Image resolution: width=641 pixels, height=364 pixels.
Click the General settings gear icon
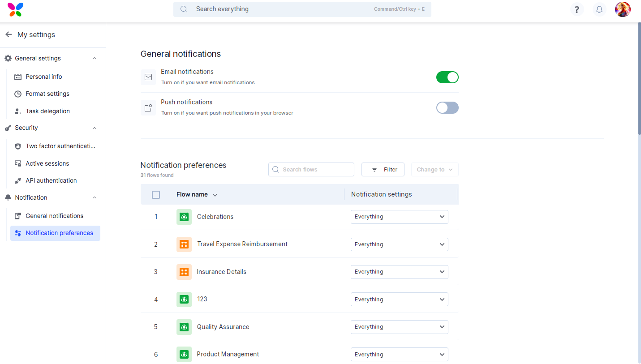(x=8, y=58)
